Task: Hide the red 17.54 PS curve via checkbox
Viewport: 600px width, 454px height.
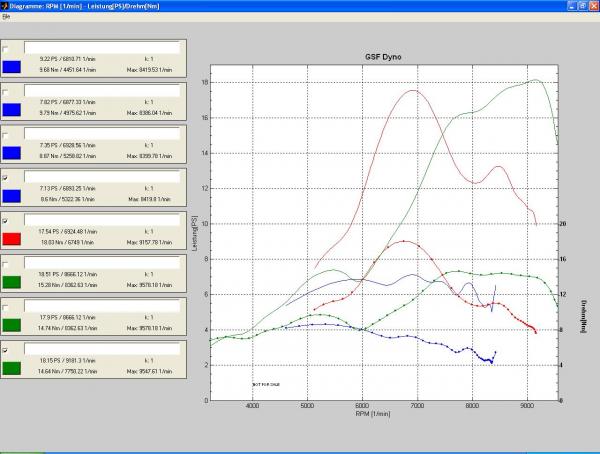Action: pyautogui.click(x=7, y=220)
